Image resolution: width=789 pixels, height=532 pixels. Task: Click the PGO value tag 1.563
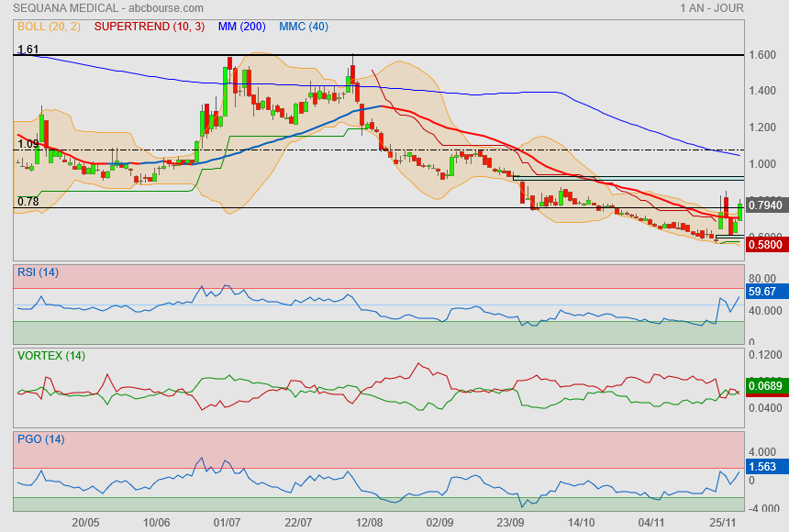point(764,467)
